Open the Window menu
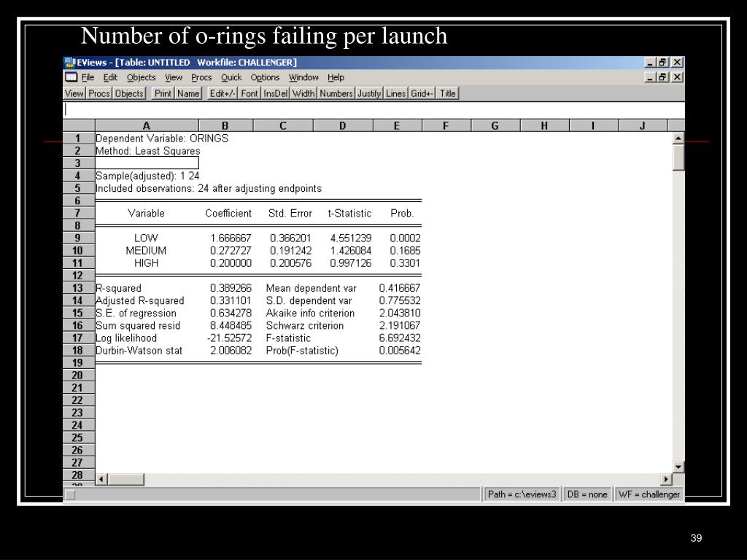The height and width of the screenshot is (560, 747). click(x=303, y=77)
